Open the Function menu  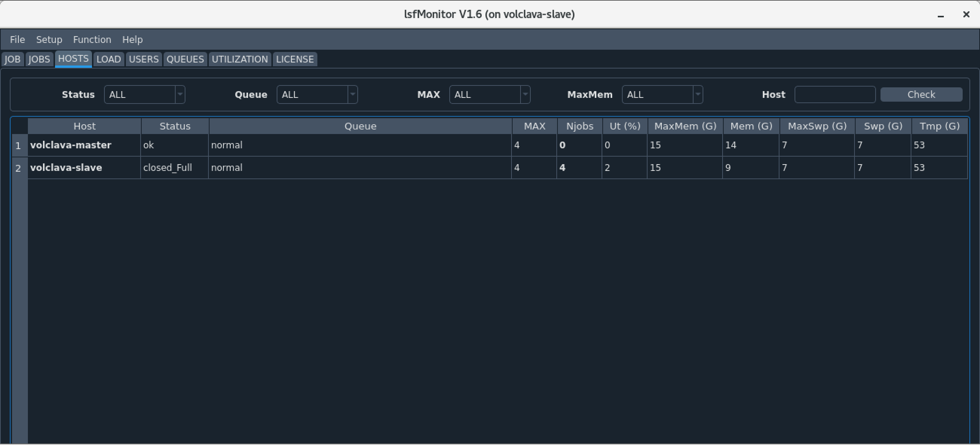[x=92, y=40]
